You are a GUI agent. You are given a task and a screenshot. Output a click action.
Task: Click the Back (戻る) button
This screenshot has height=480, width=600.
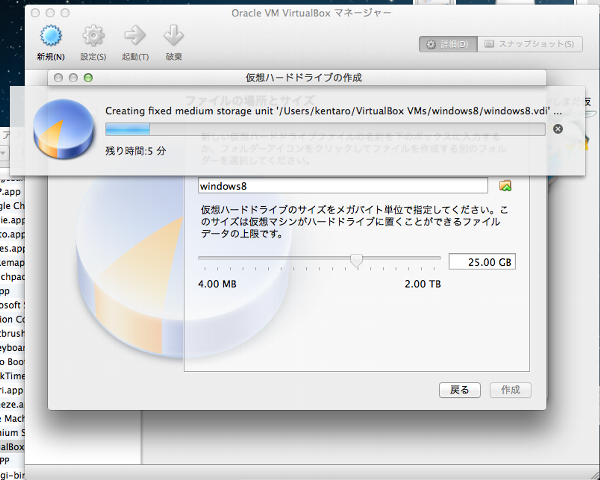(460, 390)
